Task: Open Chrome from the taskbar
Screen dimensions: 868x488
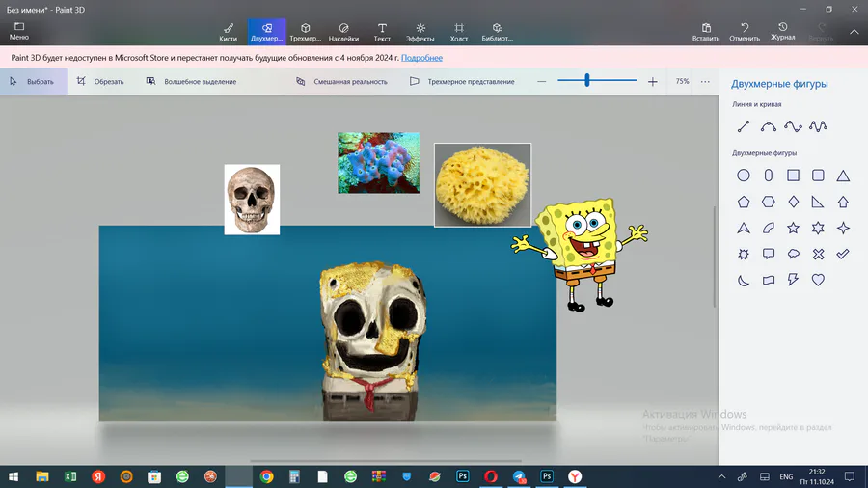Action: 266,476
